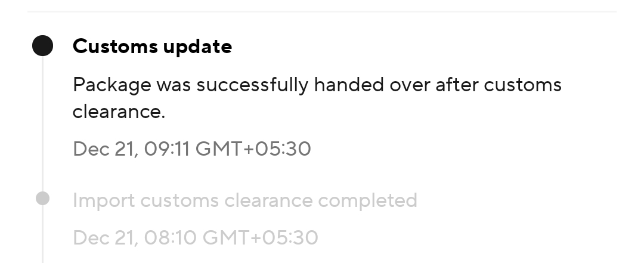Click GMT+05:30 in the 08:10 timestamp
Image resolution: width=644 pixels, height=263 pixels.
pos(261,237)
